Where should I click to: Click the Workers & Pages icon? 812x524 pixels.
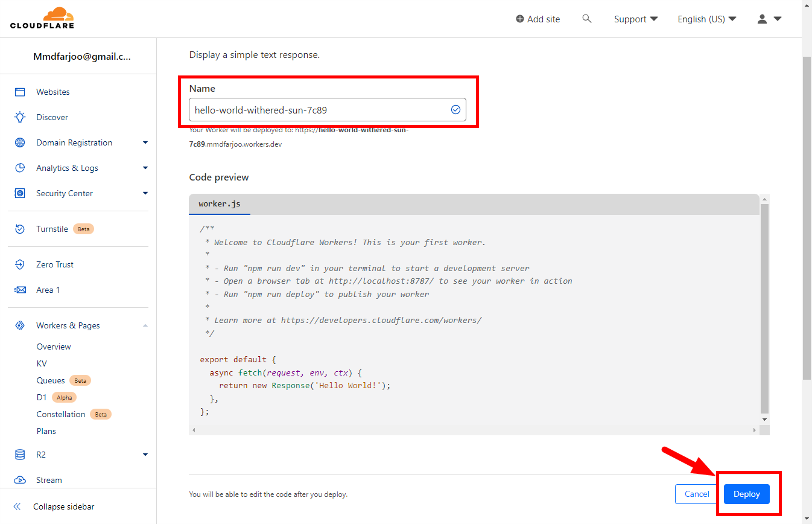[x=20, y=325]
